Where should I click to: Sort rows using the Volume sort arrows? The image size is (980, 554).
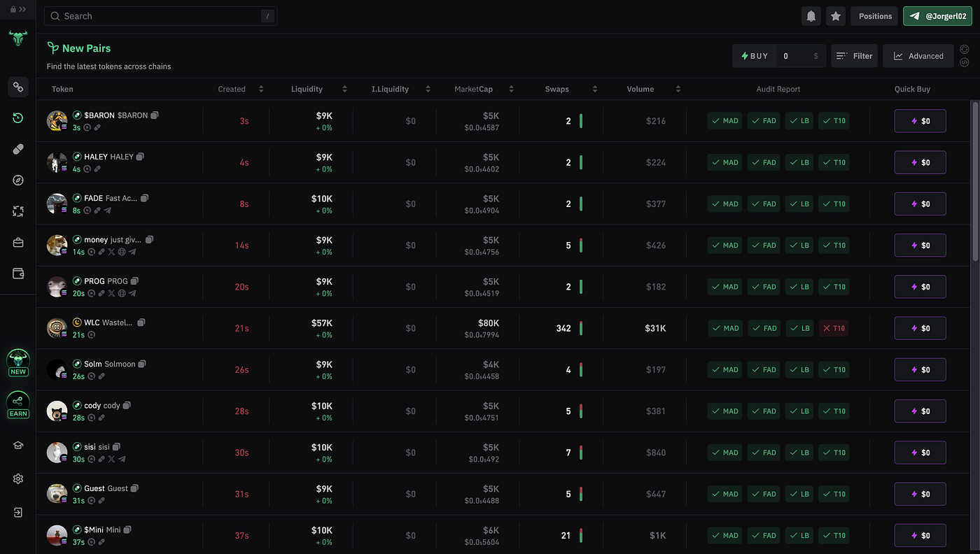pyautogui.click(x=678, y=89)
